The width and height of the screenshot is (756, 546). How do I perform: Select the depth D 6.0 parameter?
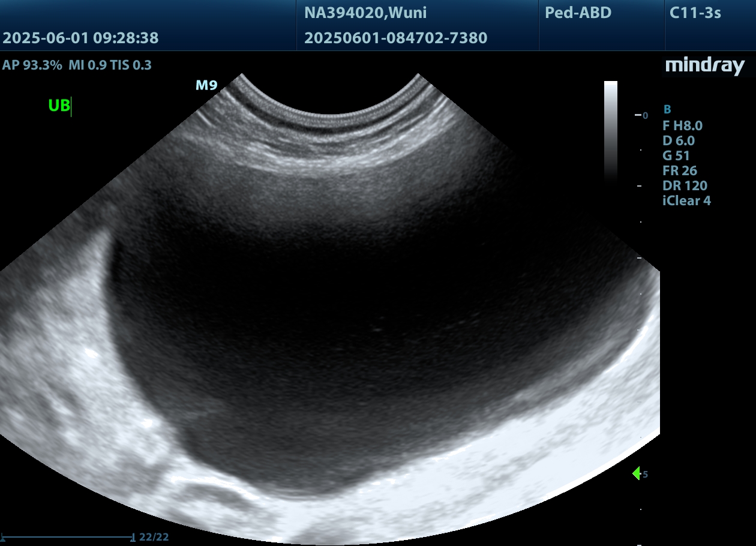click(x=678, y=140)
